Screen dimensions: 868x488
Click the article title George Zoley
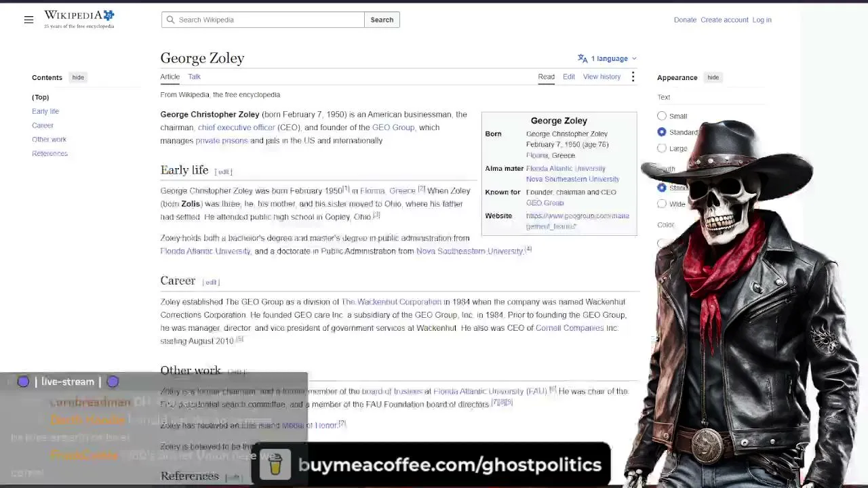coord(202,58)
